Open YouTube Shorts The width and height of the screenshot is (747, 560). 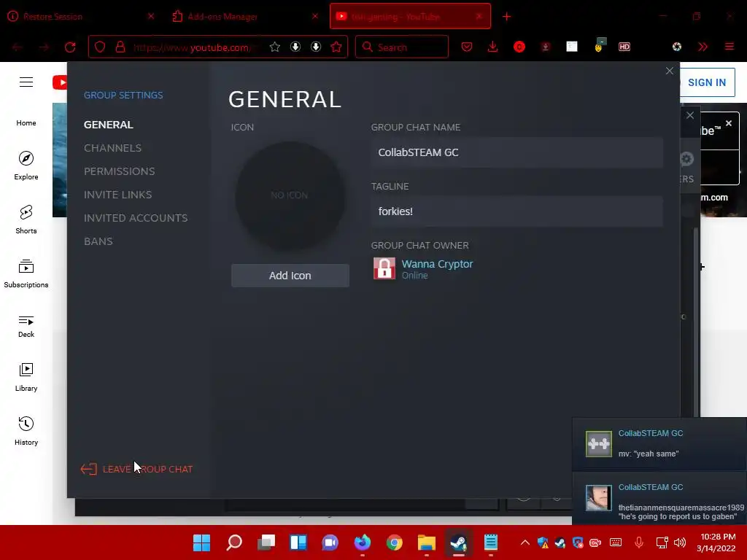click(x=26, y=219)
